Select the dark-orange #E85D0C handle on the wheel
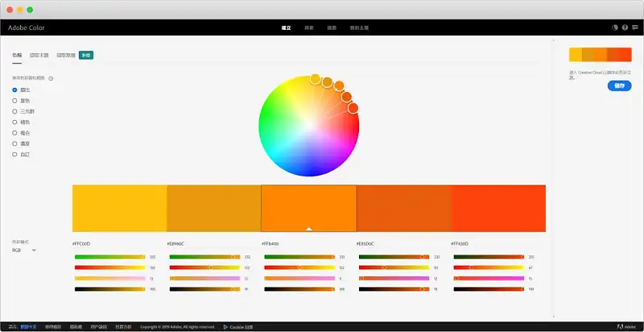Viewport: 644px width, 332px height. point(347,97)
